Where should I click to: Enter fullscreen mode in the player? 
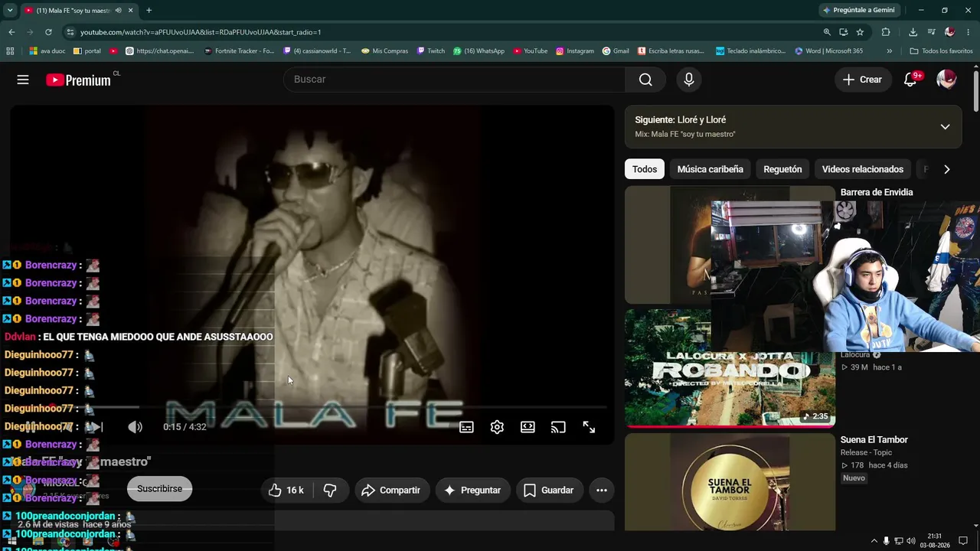tap(589, 427)
